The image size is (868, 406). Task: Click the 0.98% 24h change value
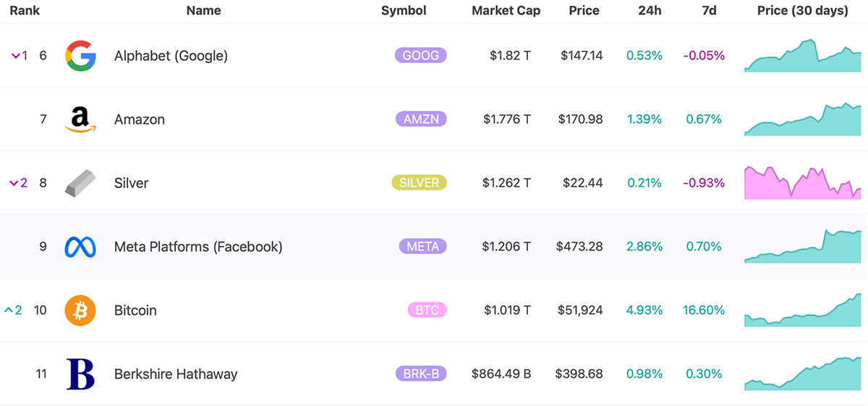(644, 374)
